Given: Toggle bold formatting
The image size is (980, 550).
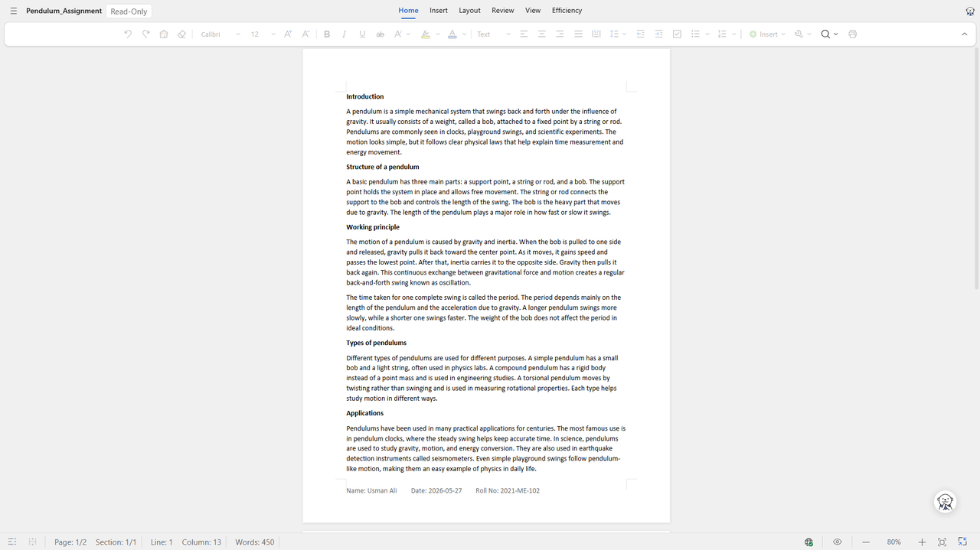Looking at the screenshot, I should pyautogui.click(x=327, y=34).
